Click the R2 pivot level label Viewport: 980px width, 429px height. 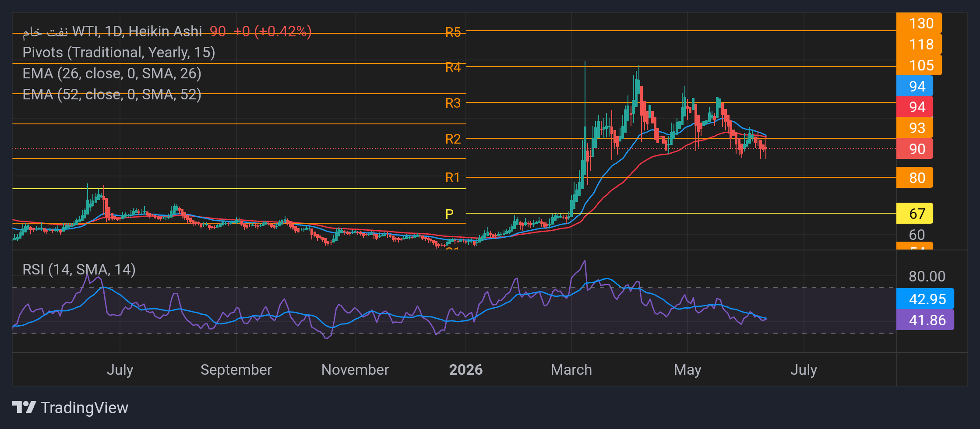pyautogui.click(x=453, y=139)
